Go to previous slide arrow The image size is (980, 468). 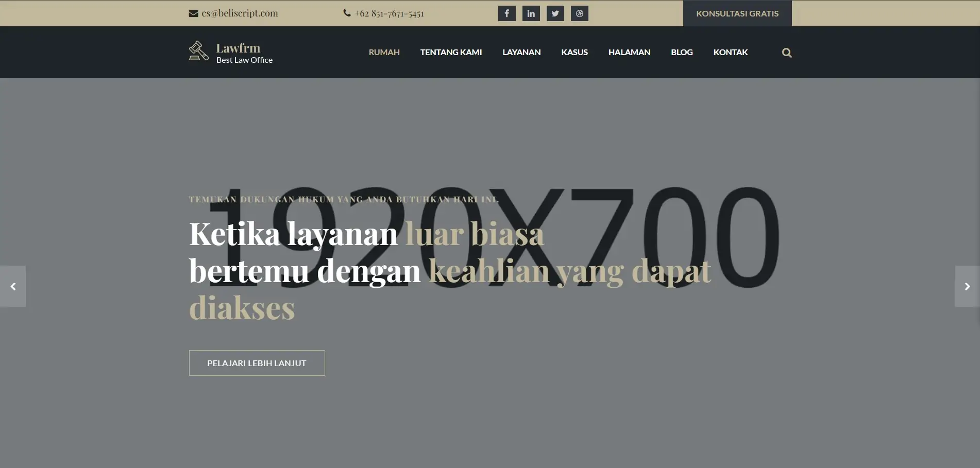click(13, 286)
